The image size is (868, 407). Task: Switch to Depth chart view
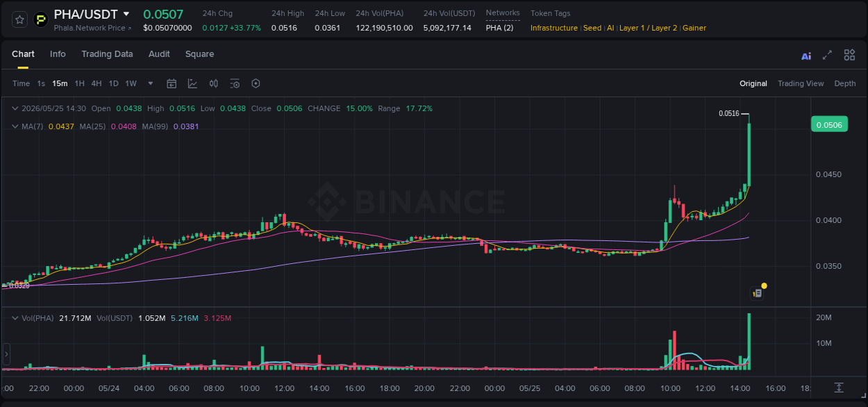(x=845, y=83)
